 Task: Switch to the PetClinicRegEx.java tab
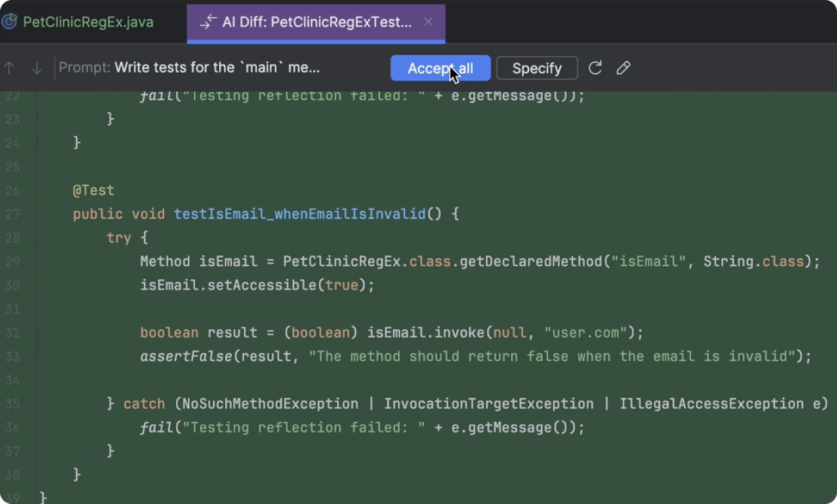(x=88, y=23)
